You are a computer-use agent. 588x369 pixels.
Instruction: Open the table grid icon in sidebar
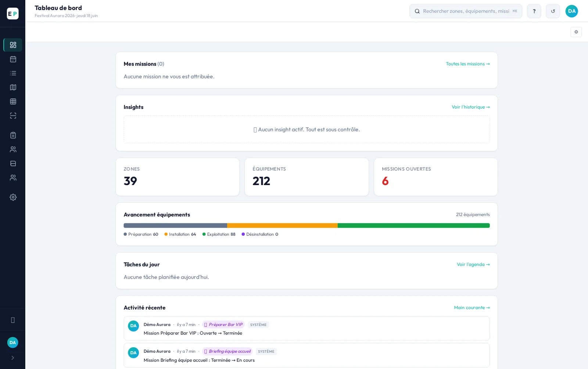coord(13,102)
